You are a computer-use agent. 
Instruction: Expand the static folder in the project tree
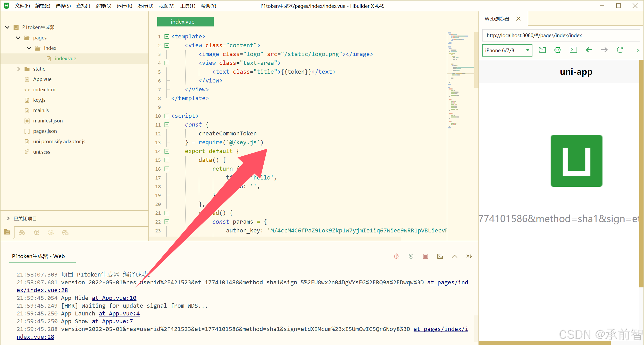(x=18, y=69)
